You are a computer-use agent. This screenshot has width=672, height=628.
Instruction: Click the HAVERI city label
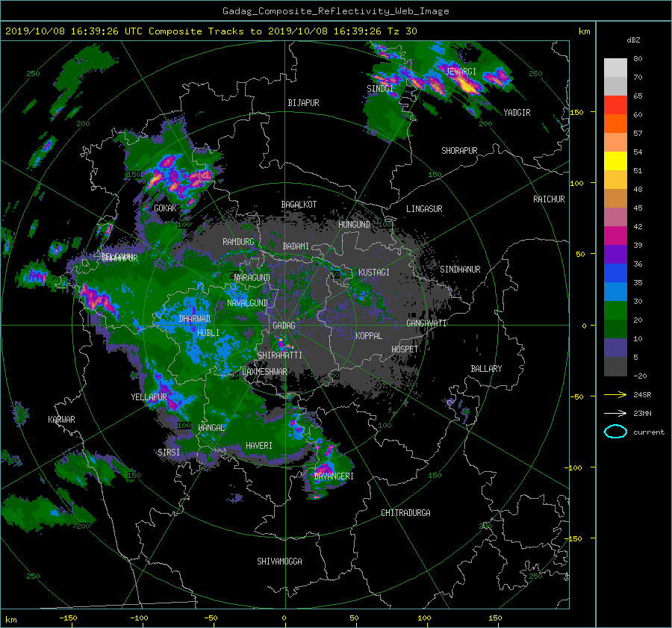tap(259, 446)
